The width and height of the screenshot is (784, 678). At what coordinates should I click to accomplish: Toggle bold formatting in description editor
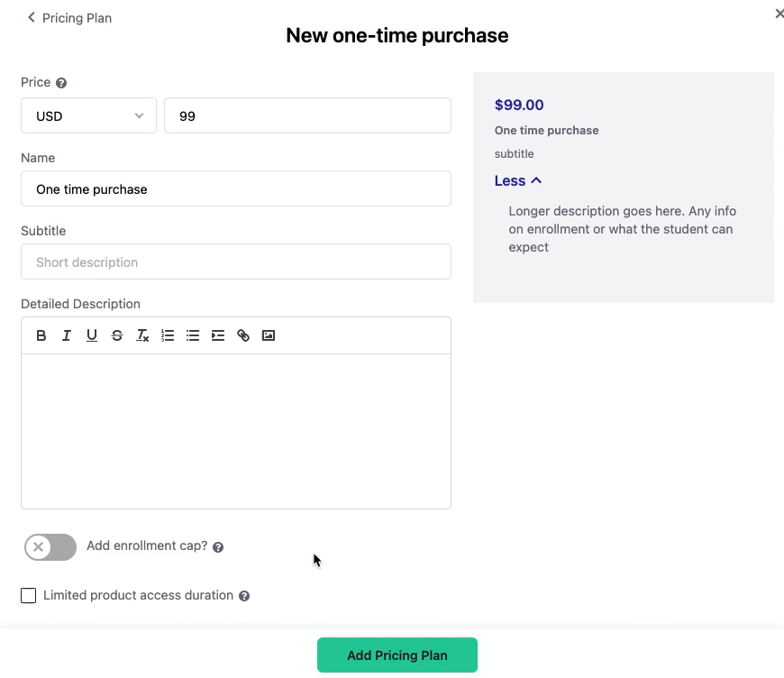tap(41, 335)
